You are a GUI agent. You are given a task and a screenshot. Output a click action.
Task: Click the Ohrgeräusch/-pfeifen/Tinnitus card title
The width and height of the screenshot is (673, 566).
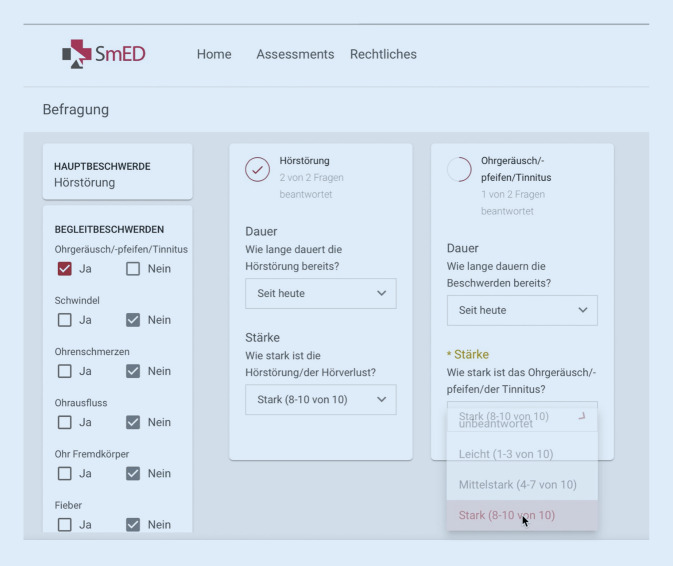516,169
